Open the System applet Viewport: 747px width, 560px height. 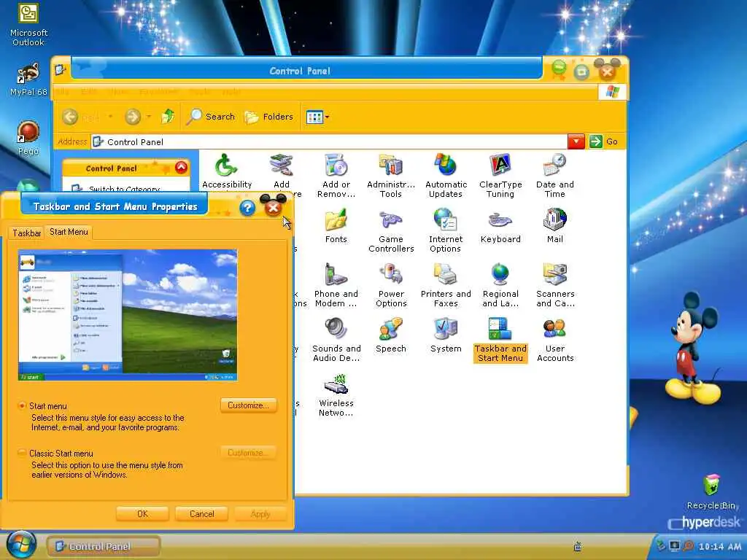coord(446,335)
